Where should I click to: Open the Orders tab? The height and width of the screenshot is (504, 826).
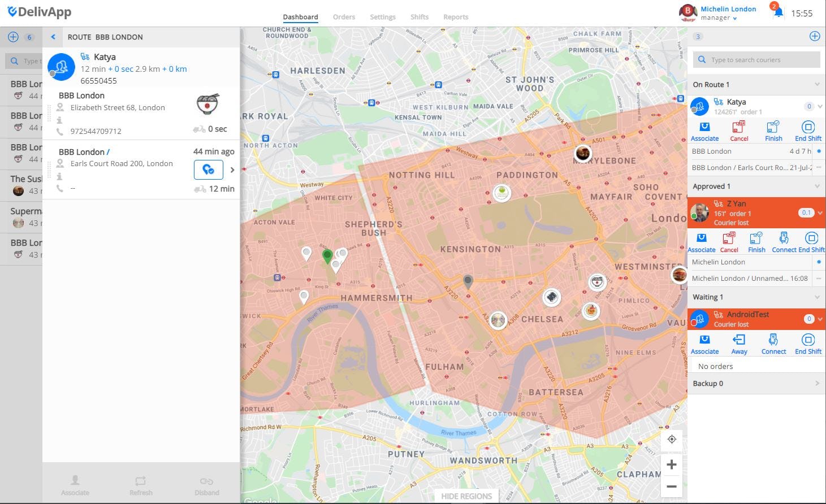point(344,17)
